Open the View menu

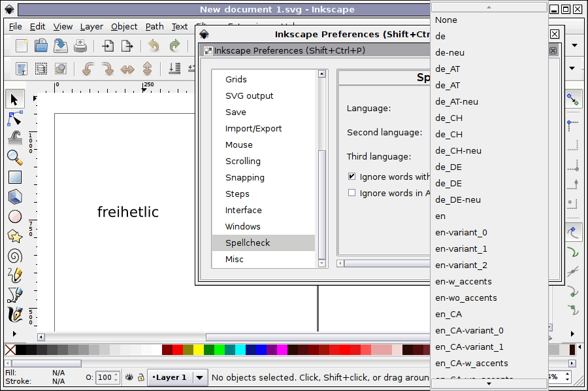[x=63, y=27]
